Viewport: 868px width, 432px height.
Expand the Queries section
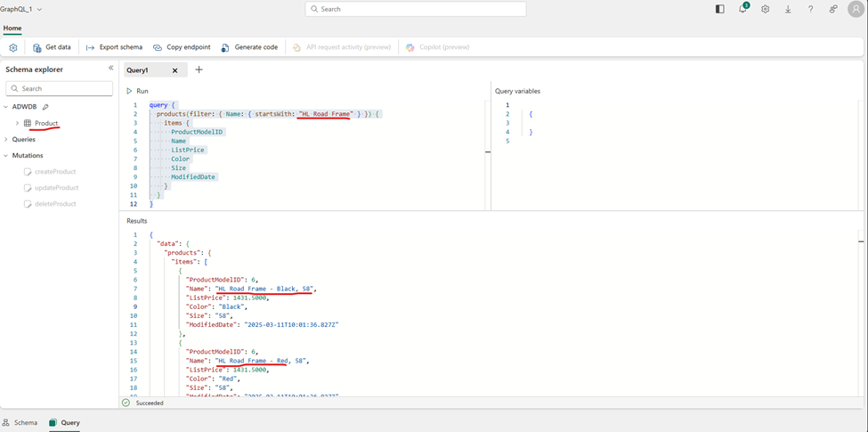coord(6,140)
